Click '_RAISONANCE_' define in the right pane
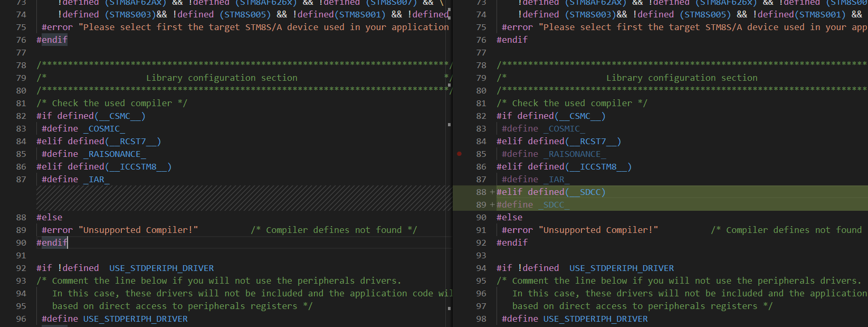The width and height of the screenshot is (868, 327). 575,154
